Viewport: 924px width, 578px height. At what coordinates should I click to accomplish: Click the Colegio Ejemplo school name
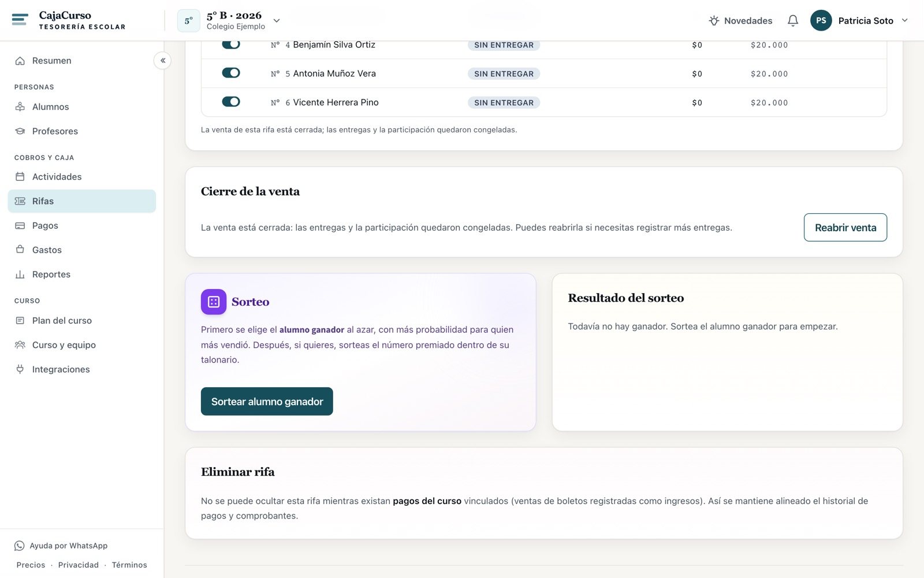[x=236, y=27]
